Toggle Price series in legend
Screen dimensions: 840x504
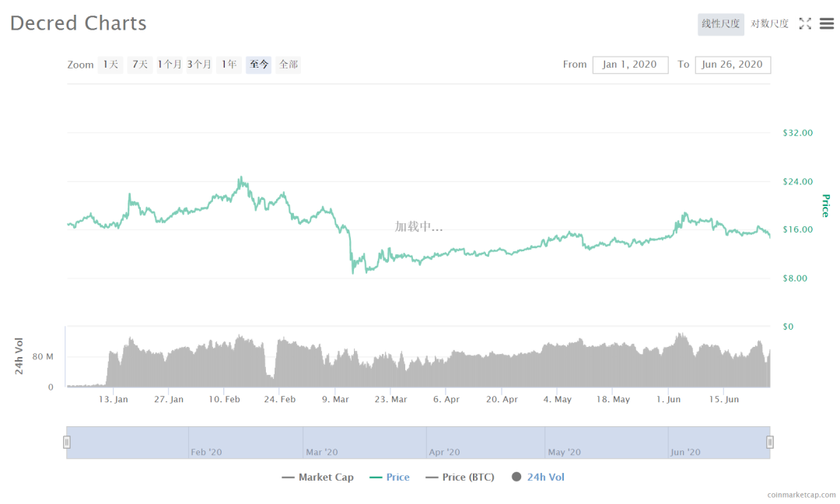pos(390,478)
